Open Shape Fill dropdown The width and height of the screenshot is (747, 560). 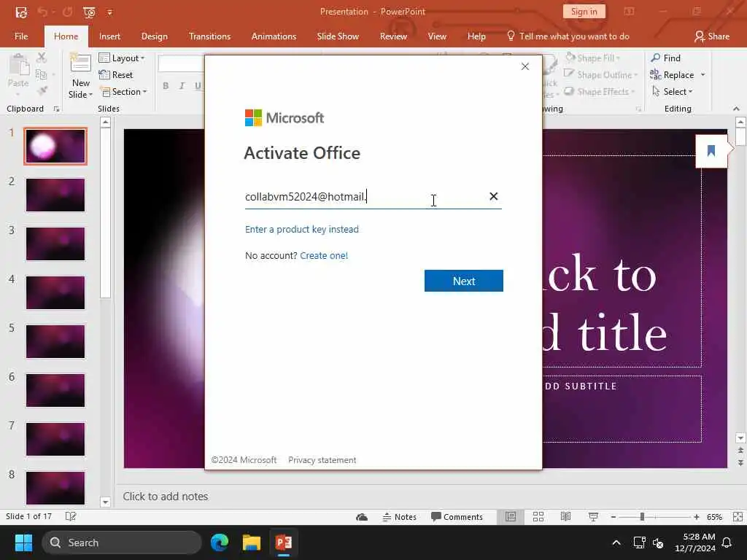click(x=592, y=58)
